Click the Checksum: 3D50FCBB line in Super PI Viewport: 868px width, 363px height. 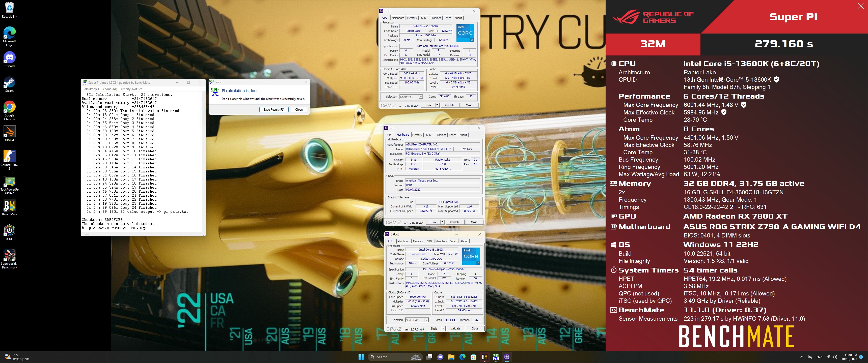tap(102, 220)
